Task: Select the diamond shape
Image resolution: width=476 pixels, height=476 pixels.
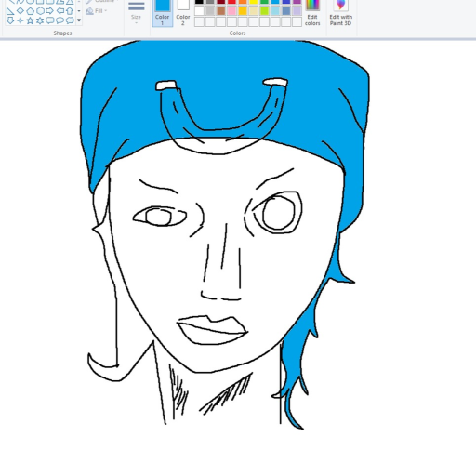Action: (x=20, y=11)
